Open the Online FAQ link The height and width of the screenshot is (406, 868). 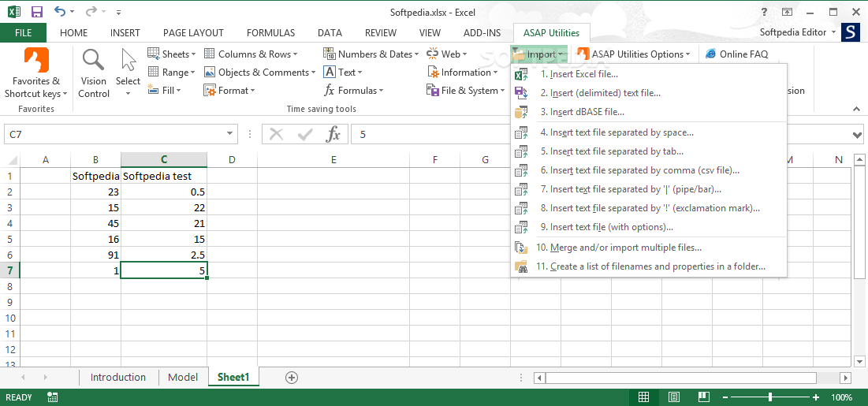(737, 54)
